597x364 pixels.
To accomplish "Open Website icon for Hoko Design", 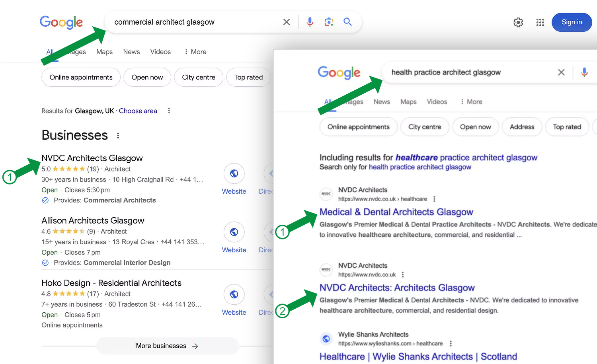I will click(234, 294).
